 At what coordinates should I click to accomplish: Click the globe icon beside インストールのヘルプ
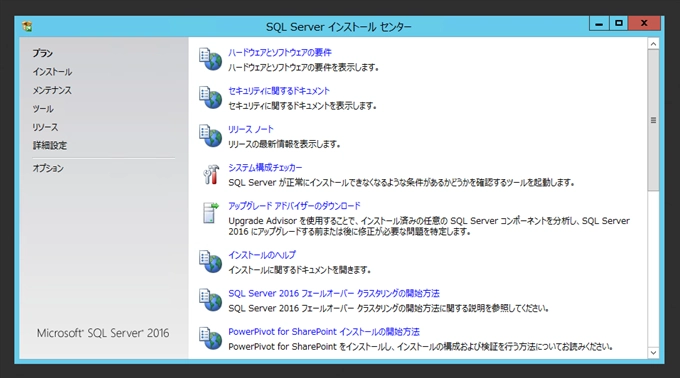210,261
